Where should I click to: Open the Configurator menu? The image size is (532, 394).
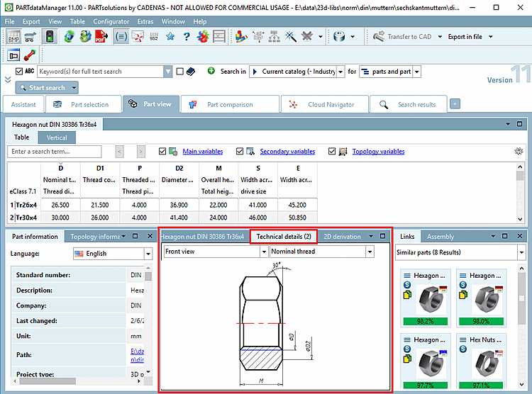(111, 22)
